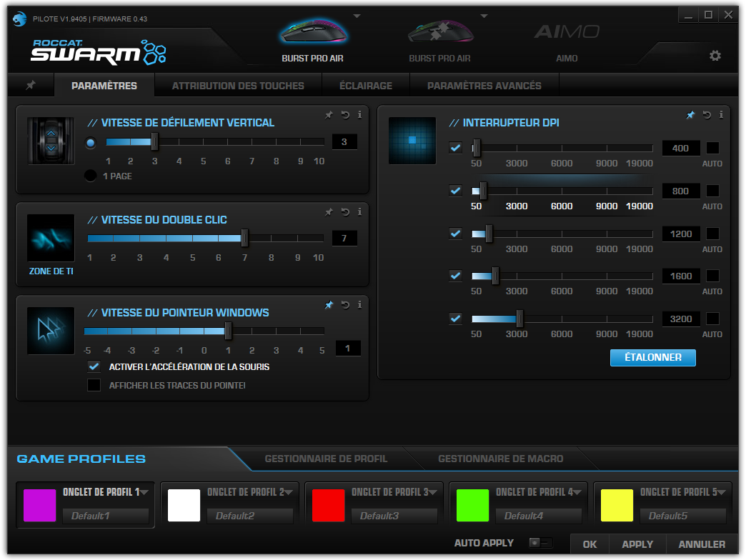
Task: Uncheck the 3200 DPI level checkbox
Action: 455,319
